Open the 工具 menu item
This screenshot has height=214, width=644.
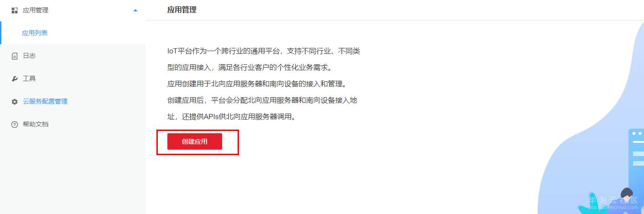[73, 78]
